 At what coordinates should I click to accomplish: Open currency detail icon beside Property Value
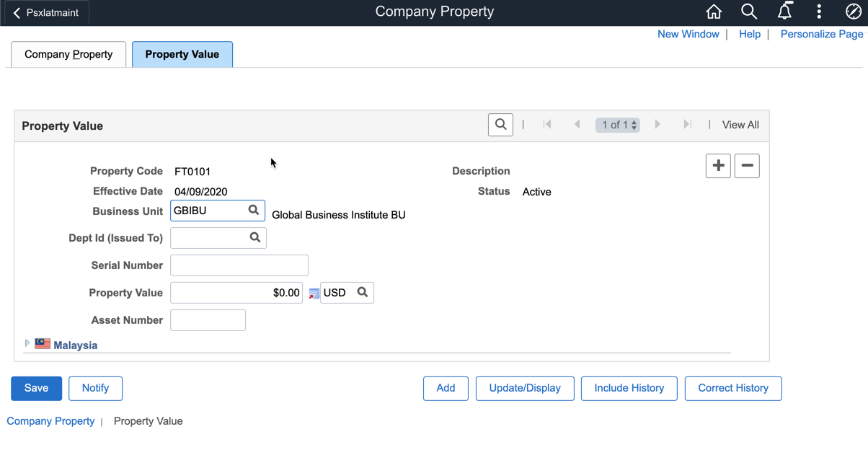pyautogui.click(x=314, y=293)
